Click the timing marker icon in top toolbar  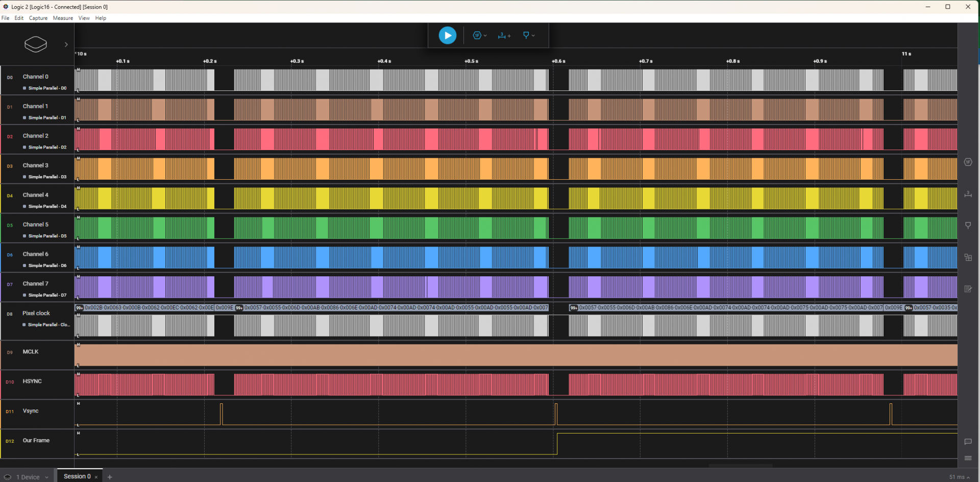(x=526, y=35)
